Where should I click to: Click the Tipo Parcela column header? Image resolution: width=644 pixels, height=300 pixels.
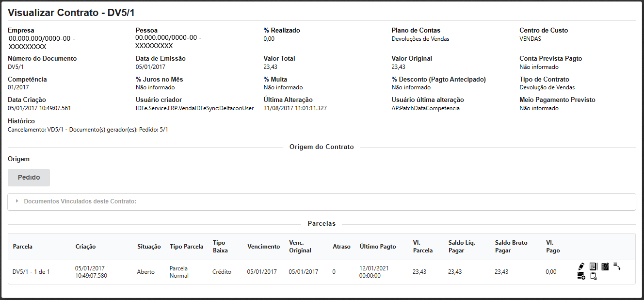pyautogui.click(x=187, y=247)
